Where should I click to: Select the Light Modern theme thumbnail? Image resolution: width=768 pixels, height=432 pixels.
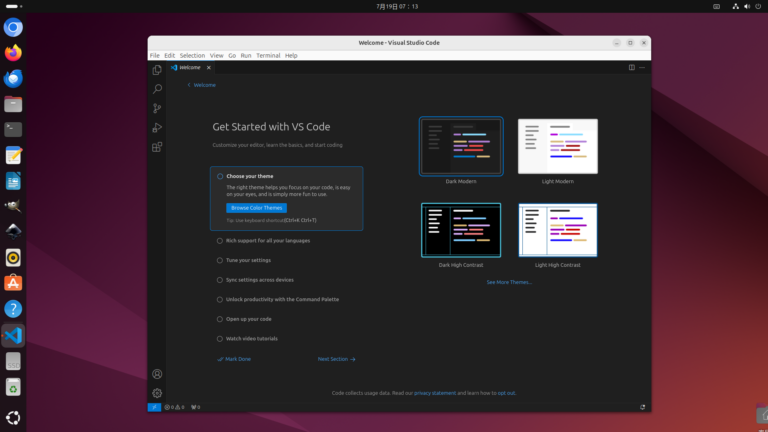(558, 146)
